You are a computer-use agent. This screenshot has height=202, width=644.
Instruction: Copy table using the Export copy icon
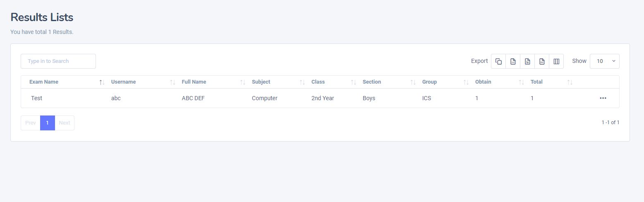(x=498, y=61)
